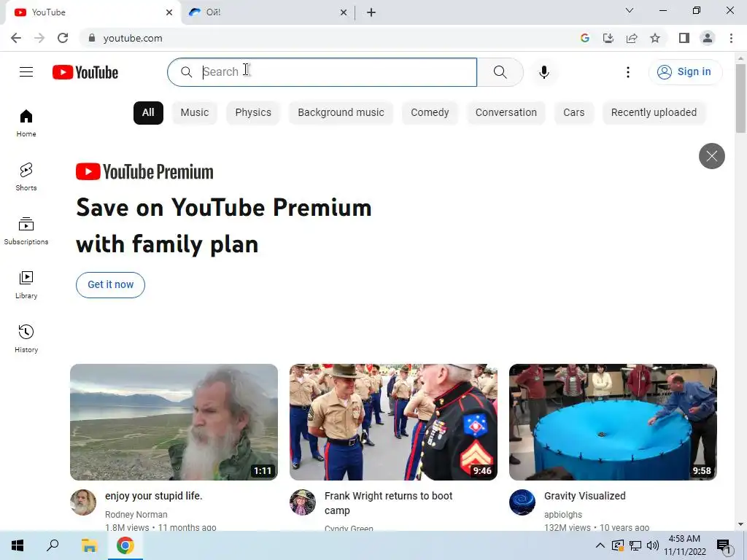Open the YouTube hamburger guide menu
Screen dimensions: 747x560
click(26, 72)
